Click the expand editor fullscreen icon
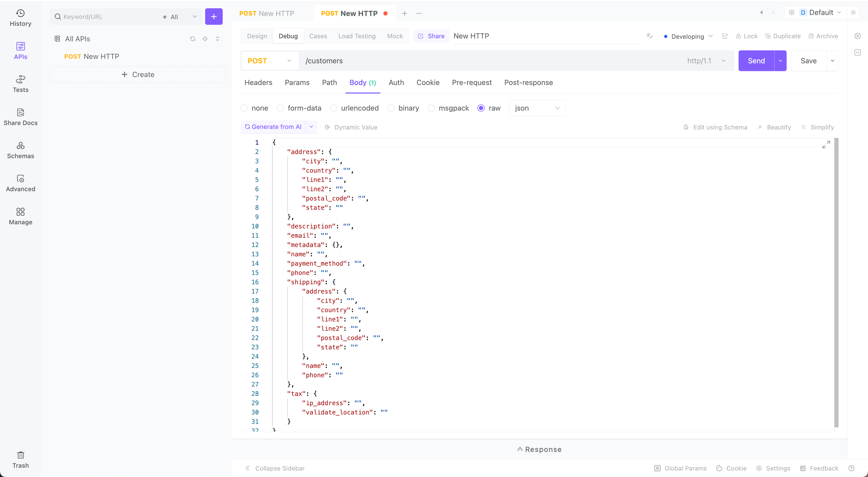The width and height of the screenshot is (868, 477). 826,144
